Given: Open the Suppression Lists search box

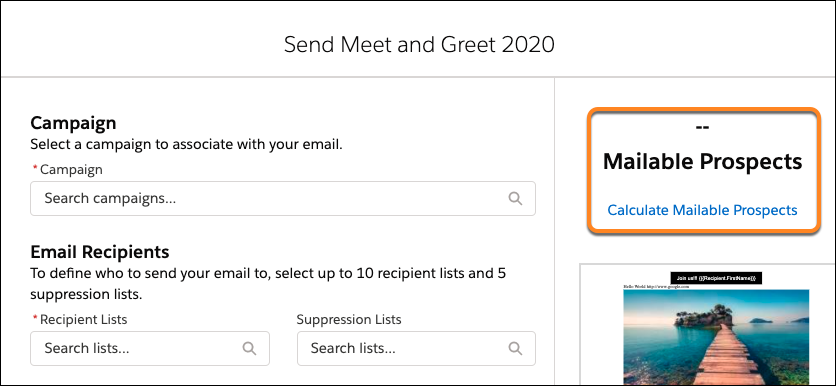Looking at the screenshot, I should click(x=416, y=349).
